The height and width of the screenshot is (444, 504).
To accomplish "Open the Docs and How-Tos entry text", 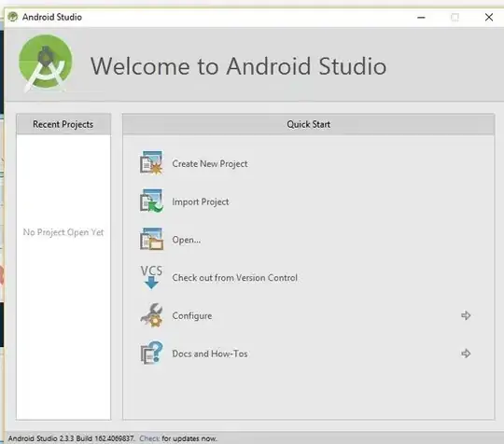I will click(x=210, y=354).
